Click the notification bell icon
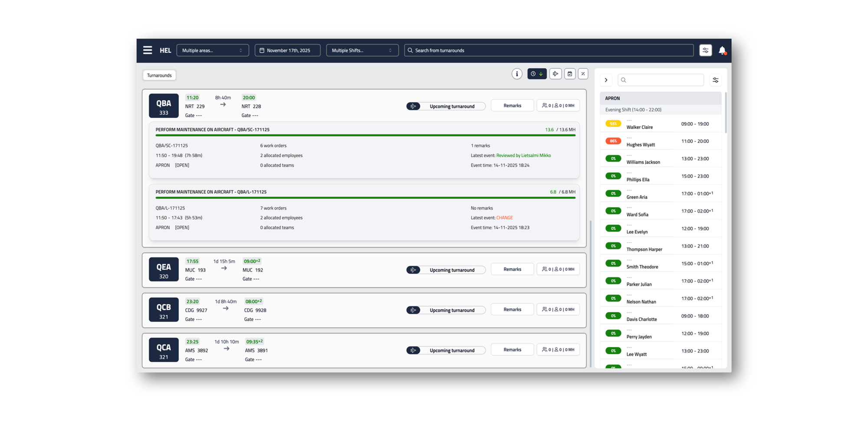Image resolution: width=868 pixels, height=428 pixels. coord(722,50)
